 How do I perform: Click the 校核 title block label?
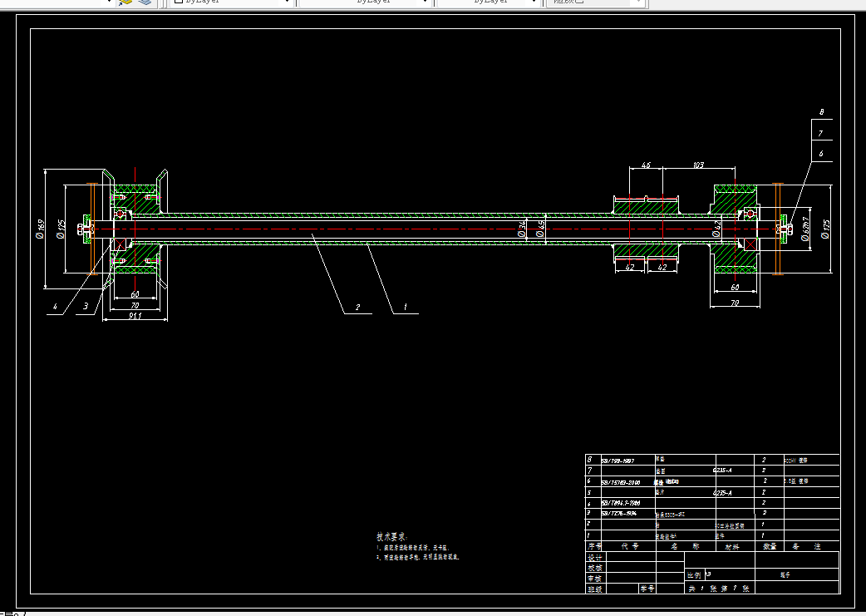point(594,568)
